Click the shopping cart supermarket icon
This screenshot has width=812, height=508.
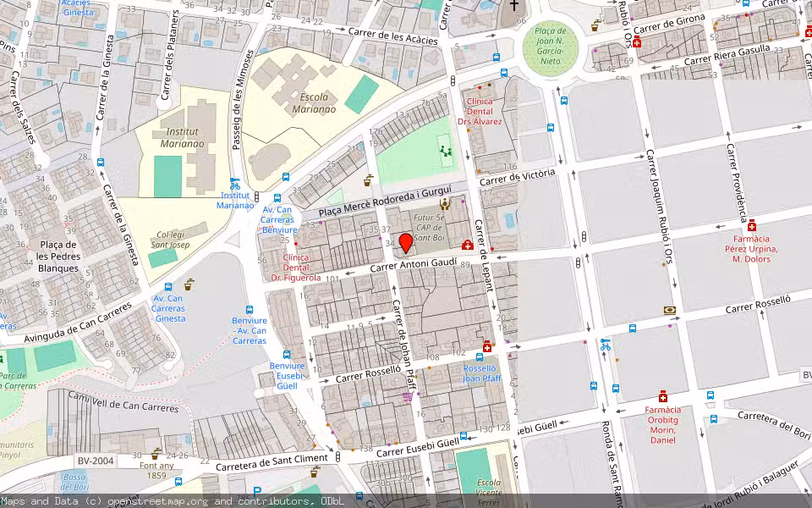tap(408, 396)
